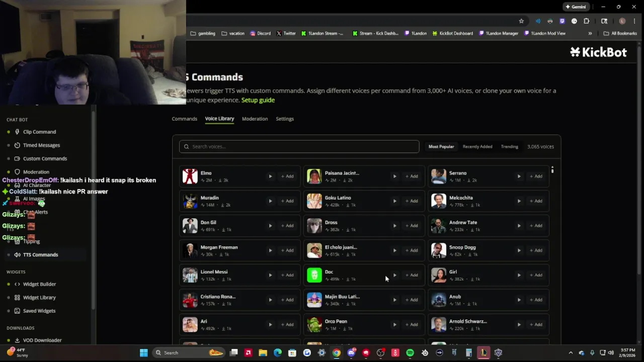Focus the Search voices field

(299, 146)
